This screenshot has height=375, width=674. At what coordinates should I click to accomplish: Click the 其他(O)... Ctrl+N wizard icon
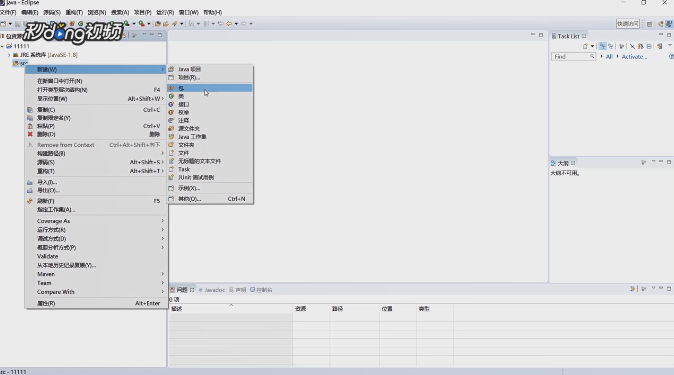[171, 199]
